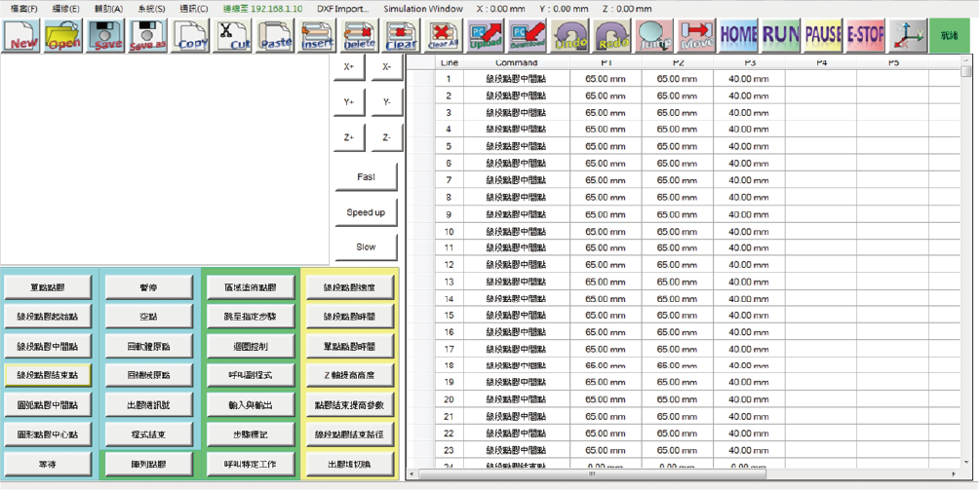
Task: Click the PAUSE toolbar button
Action: coord(823,36)
